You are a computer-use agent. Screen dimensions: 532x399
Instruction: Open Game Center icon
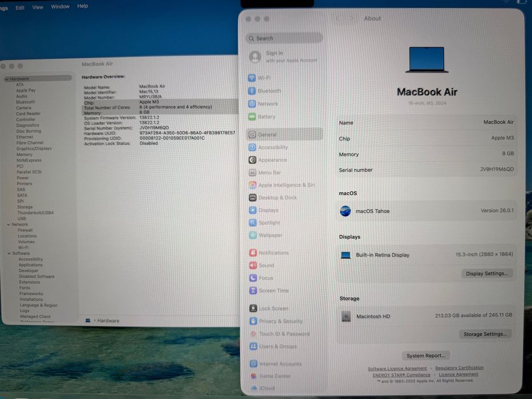click(253, 376)
